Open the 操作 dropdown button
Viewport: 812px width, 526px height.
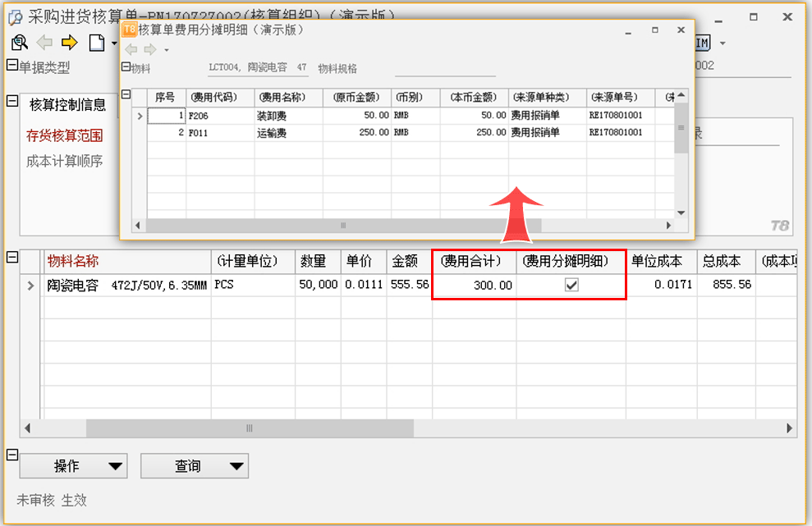click(x=73, y=466)
